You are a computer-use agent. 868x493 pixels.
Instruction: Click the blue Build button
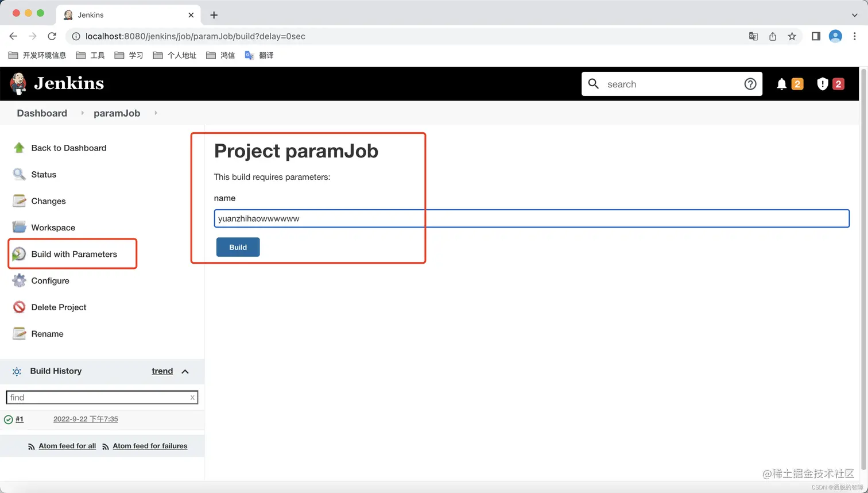coord(238,247)
